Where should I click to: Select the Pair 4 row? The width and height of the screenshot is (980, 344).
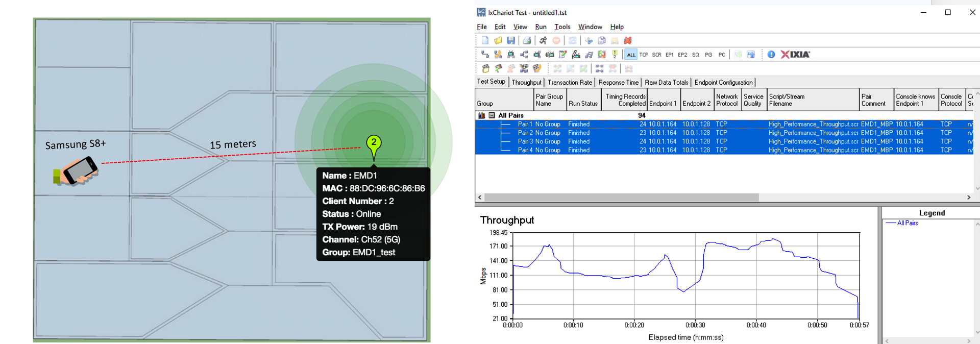pyautogui.click(x=724, y=150)
